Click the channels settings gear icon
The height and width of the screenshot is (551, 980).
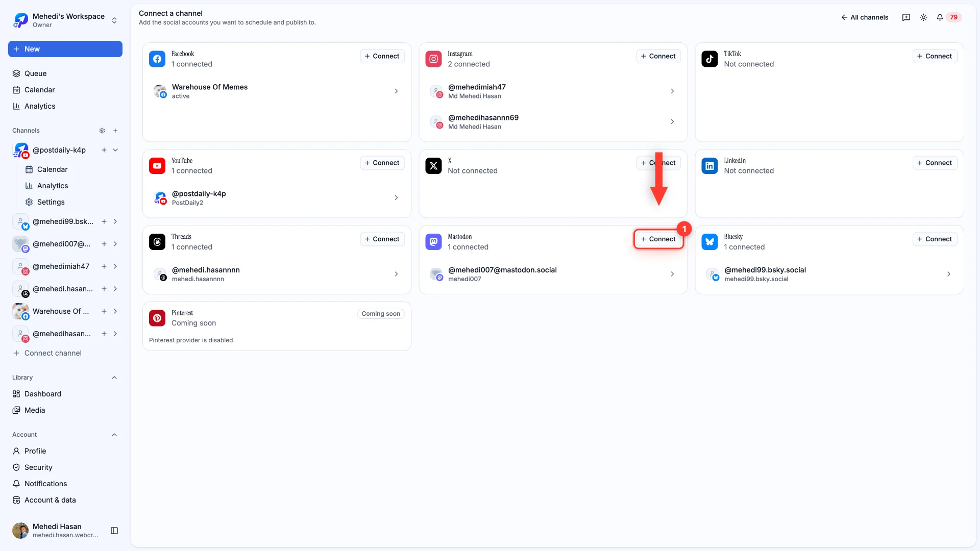click(x=102, y=131)
